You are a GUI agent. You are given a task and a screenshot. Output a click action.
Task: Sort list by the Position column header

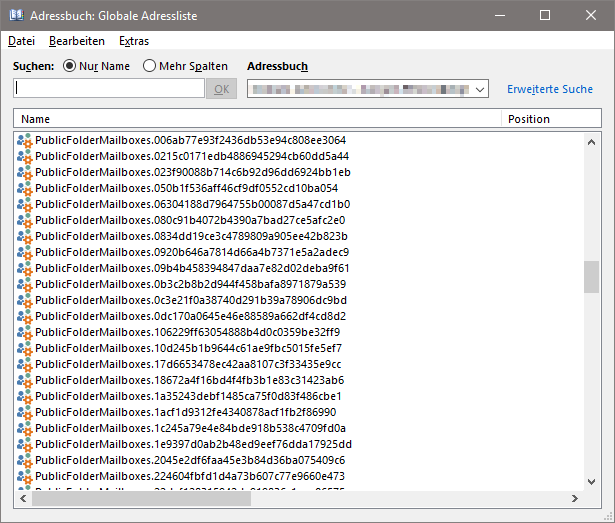pyautogui.click(x=540, y=119)
